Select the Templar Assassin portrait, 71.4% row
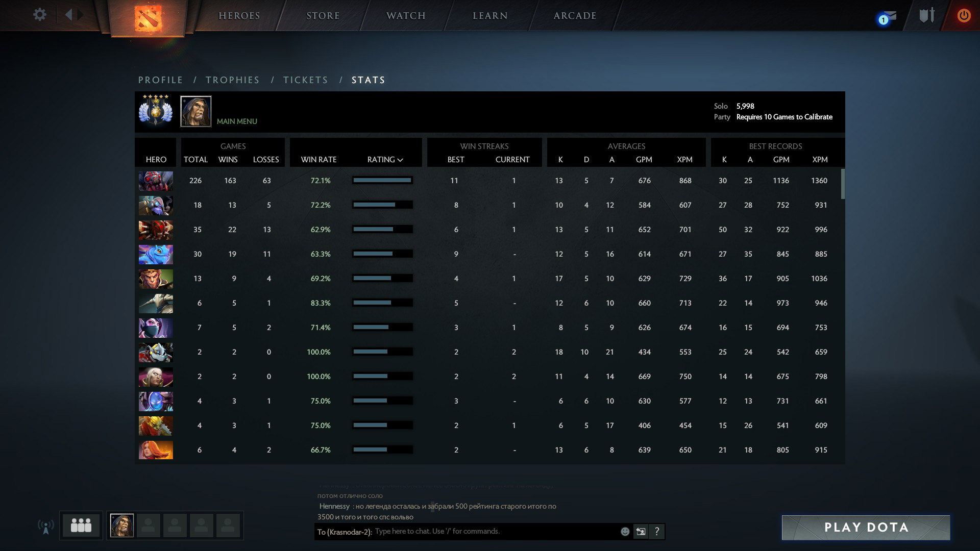Image resolution: width=980 pixels, height=551 pixels. (156, 328)
